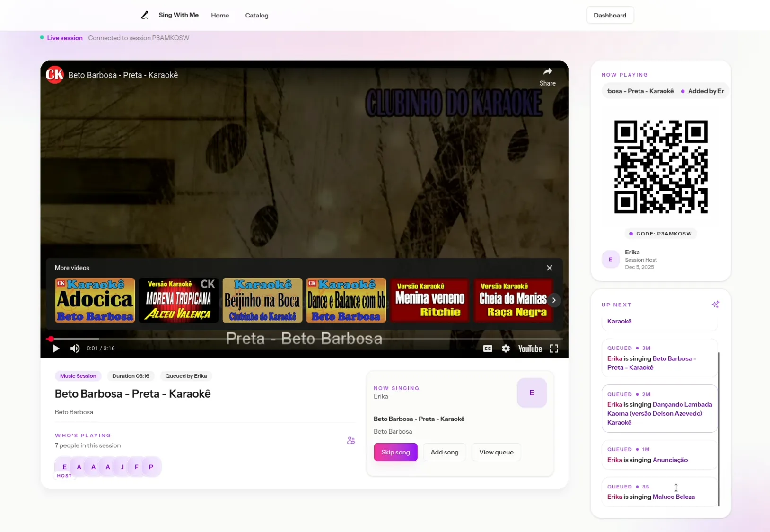Open the video settings gear

[x=506, y=349]
